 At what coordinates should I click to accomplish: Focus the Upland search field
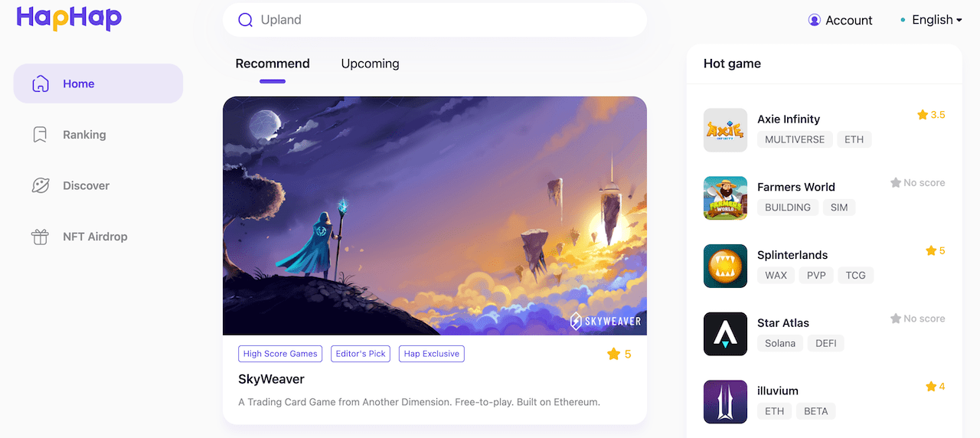[435, 20]
